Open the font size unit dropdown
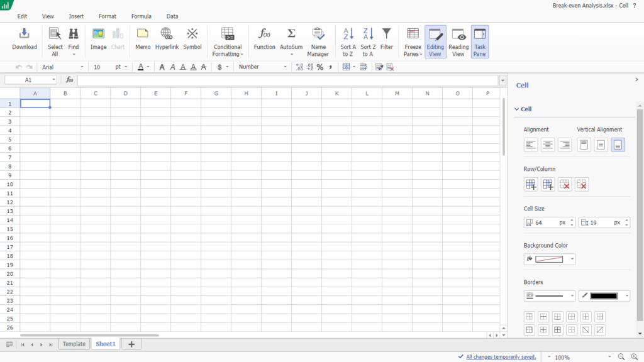Screen dimensions: 644x362 126,67
